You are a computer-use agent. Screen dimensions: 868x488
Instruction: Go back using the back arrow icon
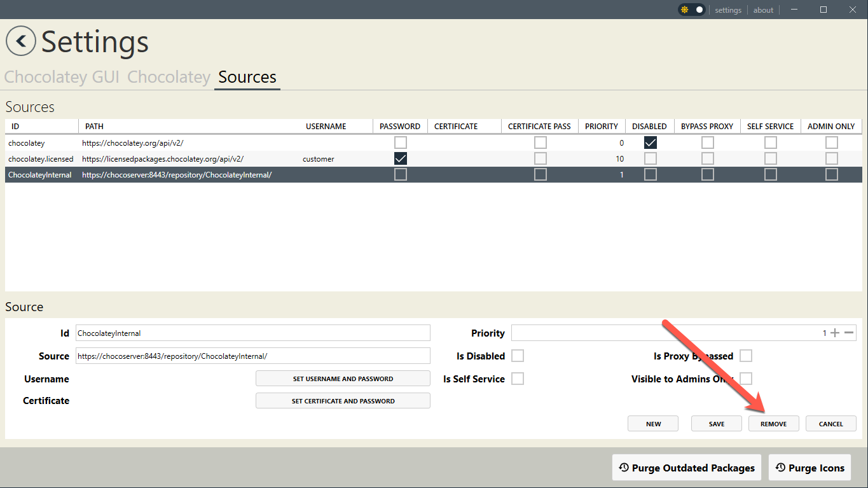pyautogui.click(x=21, y=41)
